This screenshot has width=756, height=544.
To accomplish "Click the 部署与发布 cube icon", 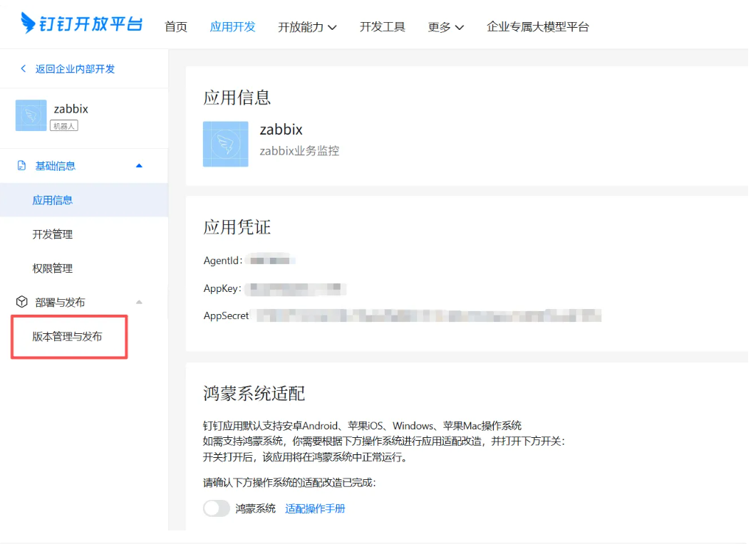I will click(22, 303).
